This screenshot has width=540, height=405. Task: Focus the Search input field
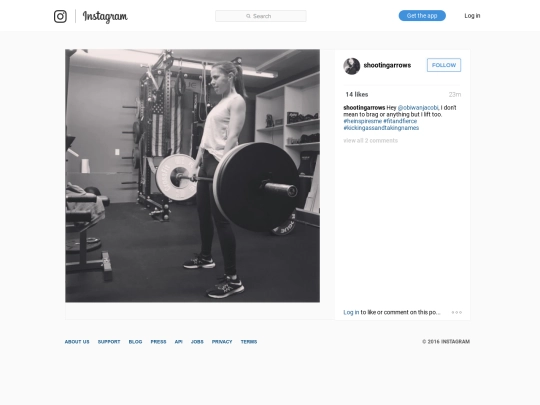click(261, 16)
